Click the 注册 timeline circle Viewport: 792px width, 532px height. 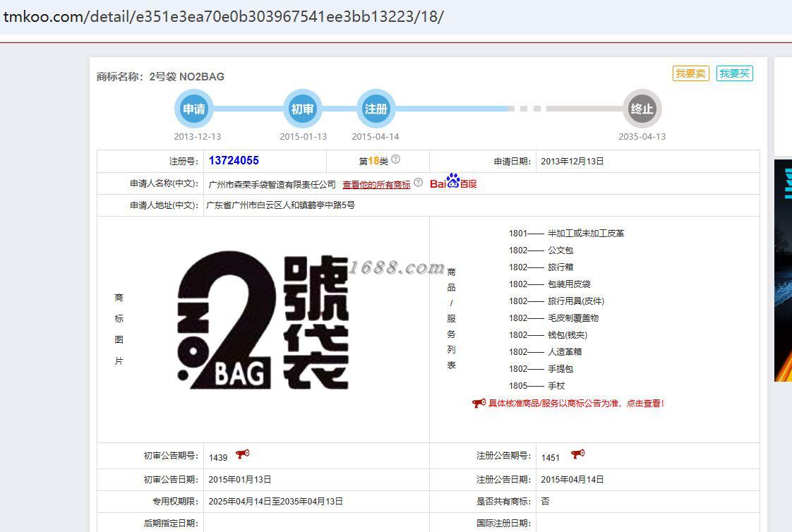click(376, 109)
